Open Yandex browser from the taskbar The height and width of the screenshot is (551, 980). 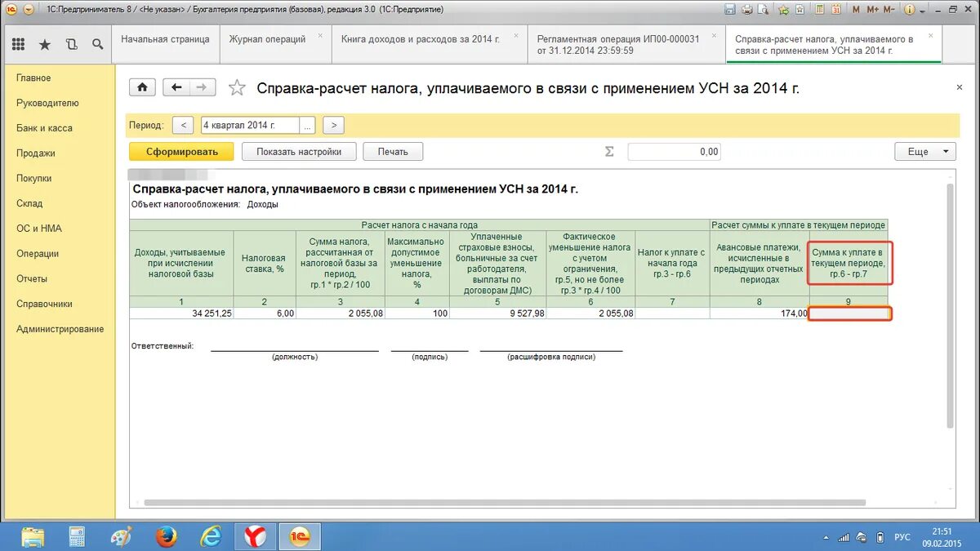tap(256, 536)
